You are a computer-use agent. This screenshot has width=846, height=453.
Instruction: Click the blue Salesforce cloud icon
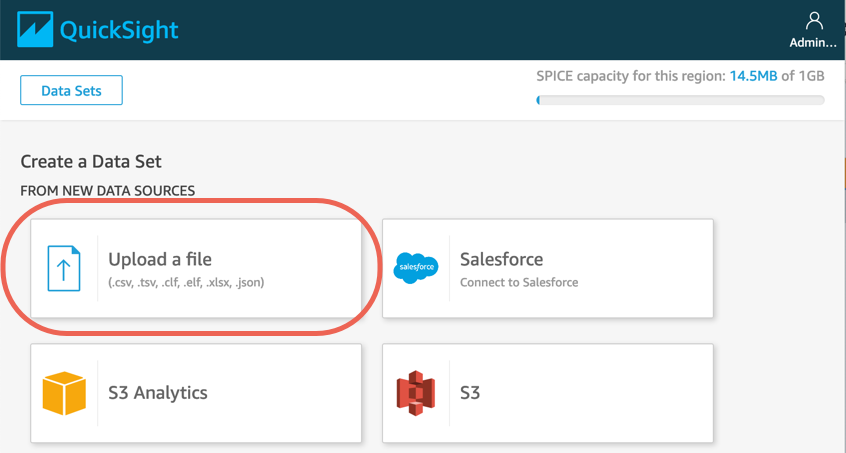click(x=416, y=268)
